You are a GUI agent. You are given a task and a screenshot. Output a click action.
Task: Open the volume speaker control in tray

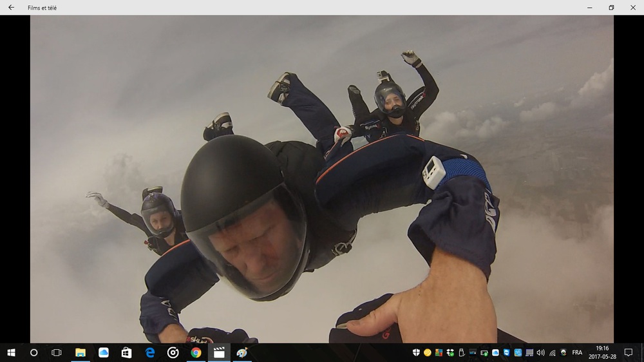pyautogui.click(x=540, y=352)
